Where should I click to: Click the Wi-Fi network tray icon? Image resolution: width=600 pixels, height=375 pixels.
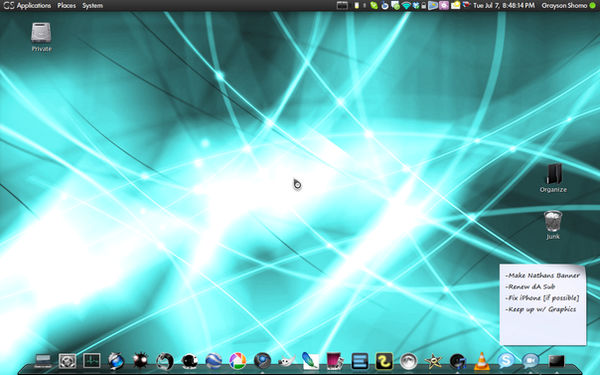click(x=406, y=6)
